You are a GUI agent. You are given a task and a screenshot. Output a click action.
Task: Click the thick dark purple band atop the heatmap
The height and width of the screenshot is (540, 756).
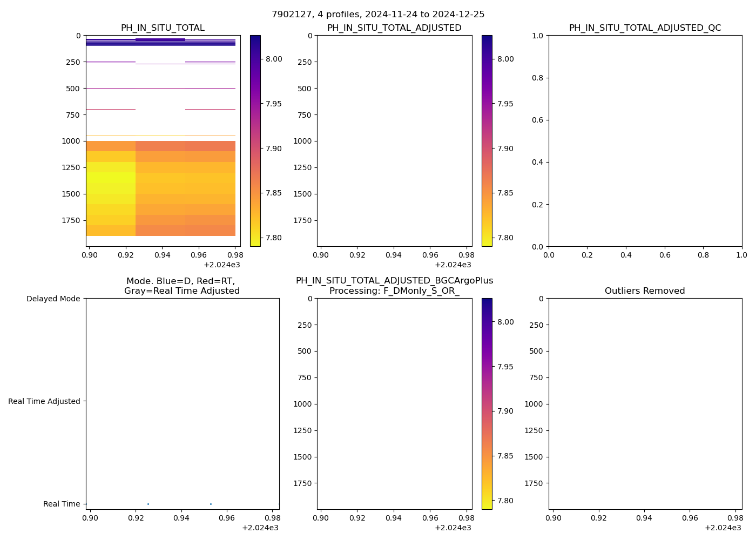(x=160, y=39)
